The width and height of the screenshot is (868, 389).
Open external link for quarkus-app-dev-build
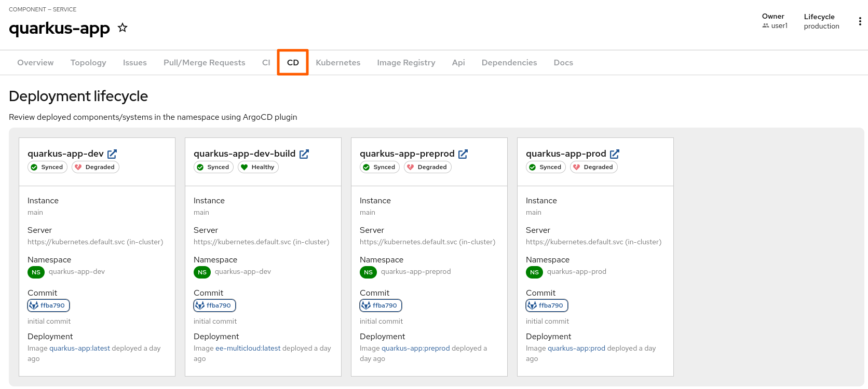304,154
